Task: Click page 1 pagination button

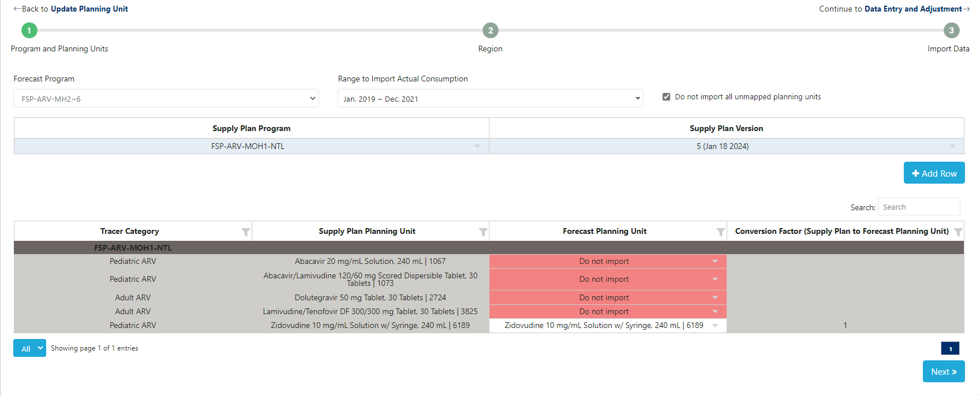Action: tap(950, 348)
